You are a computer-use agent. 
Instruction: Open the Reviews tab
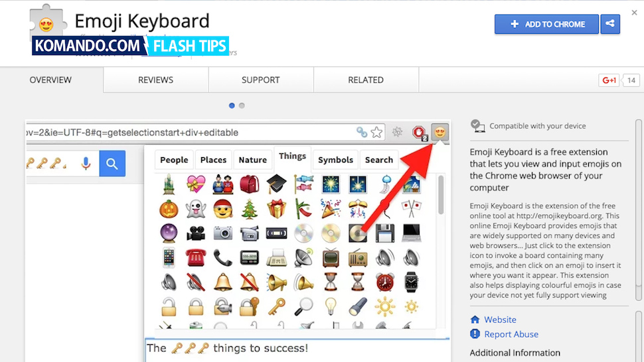(x=155, y=80)
